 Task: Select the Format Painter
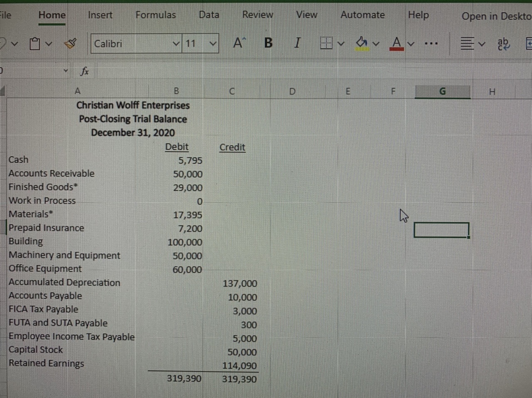point(70,43)
